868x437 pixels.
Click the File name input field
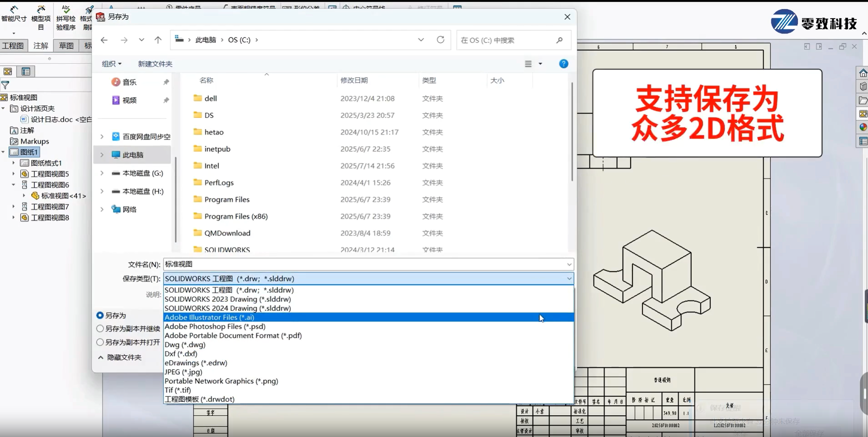point(364,264)
